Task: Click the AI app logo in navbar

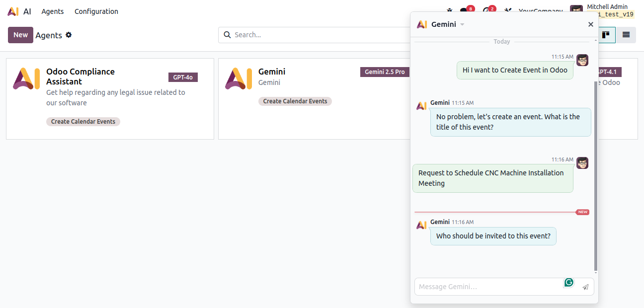Action: [13, 11]
